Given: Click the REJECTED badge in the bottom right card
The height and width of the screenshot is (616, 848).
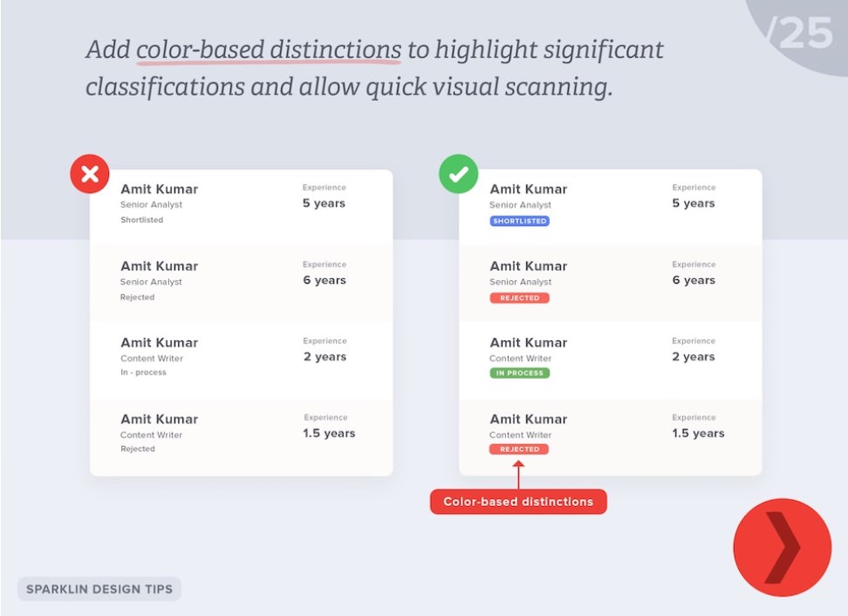Looking at the screenshot, I should [x=519, y=449].
